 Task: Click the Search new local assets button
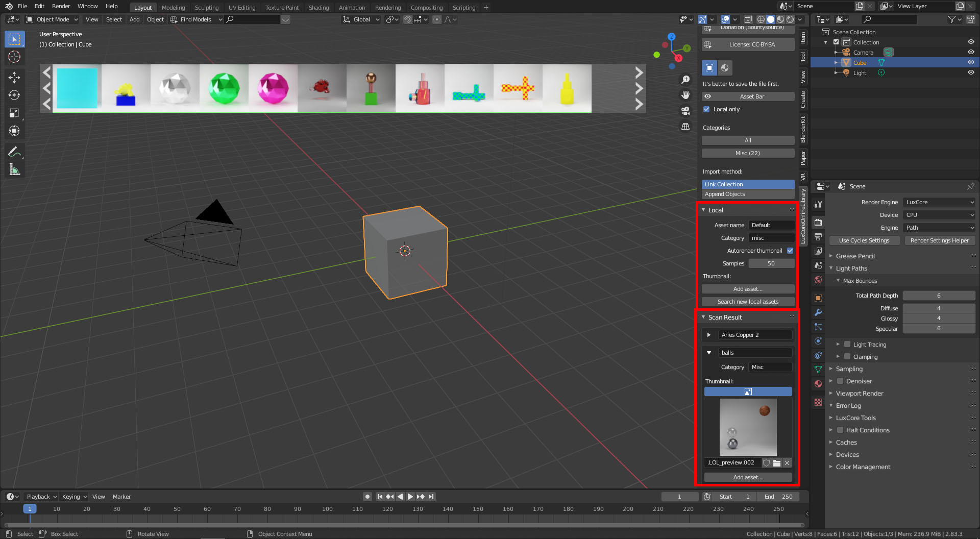[748, 302]
